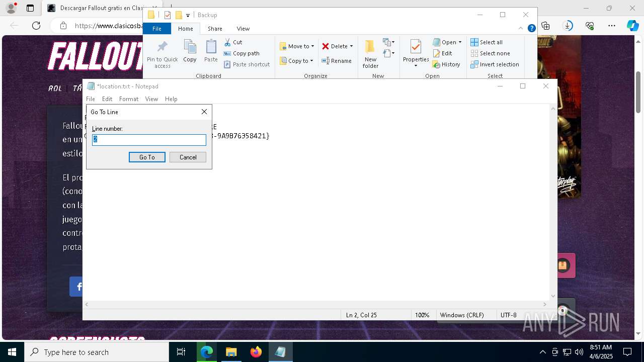Click the Go To button
The width and height of the screenshot is (644, 362).
(147, 157)
